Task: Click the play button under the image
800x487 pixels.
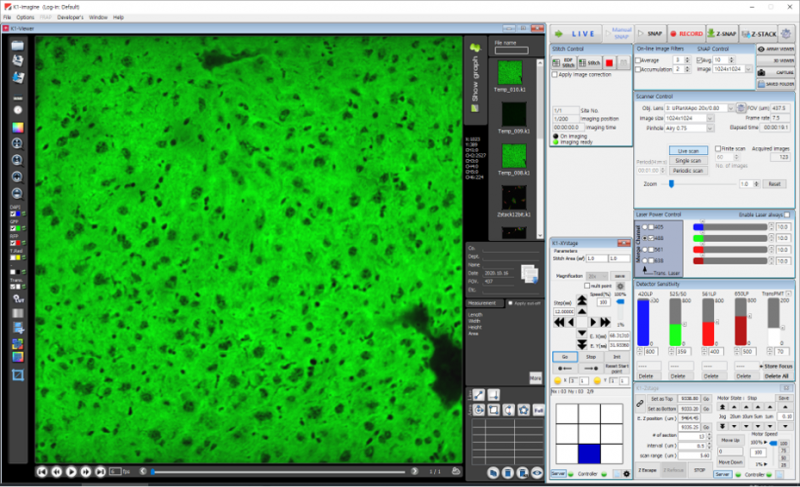Action: point(71,472)
